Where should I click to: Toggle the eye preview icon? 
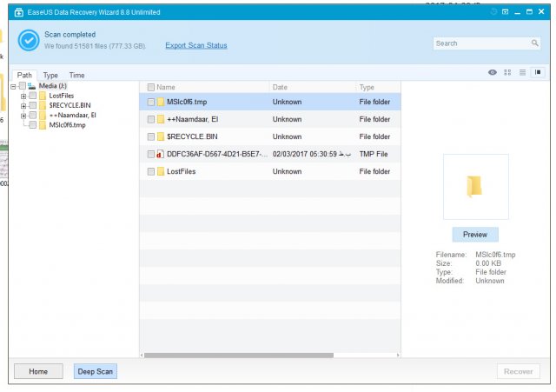493,72
